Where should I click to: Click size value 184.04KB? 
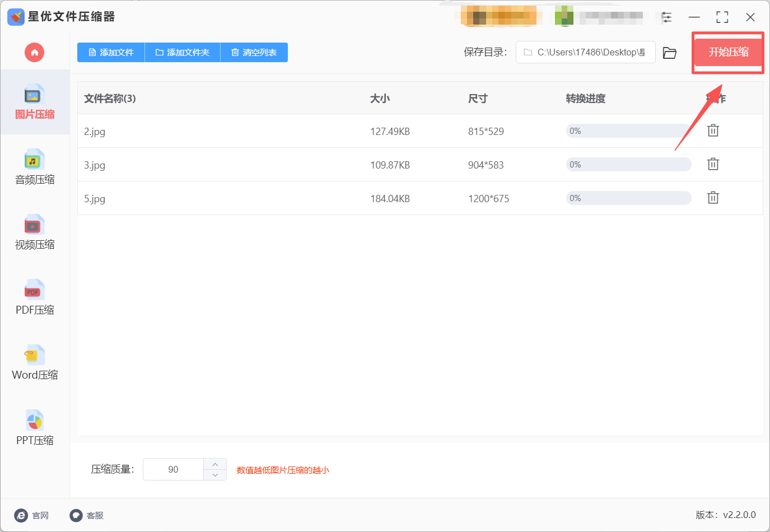coord(390,199)
